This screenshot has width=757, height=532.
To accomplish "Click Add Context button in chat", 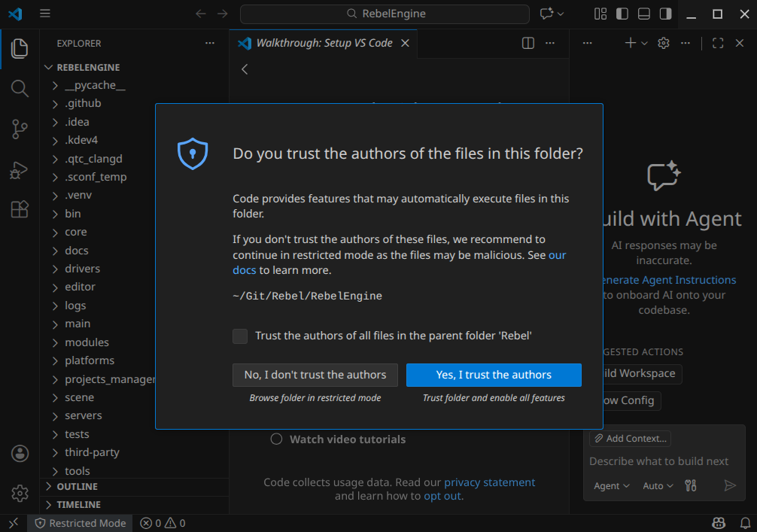I will 630,439.
